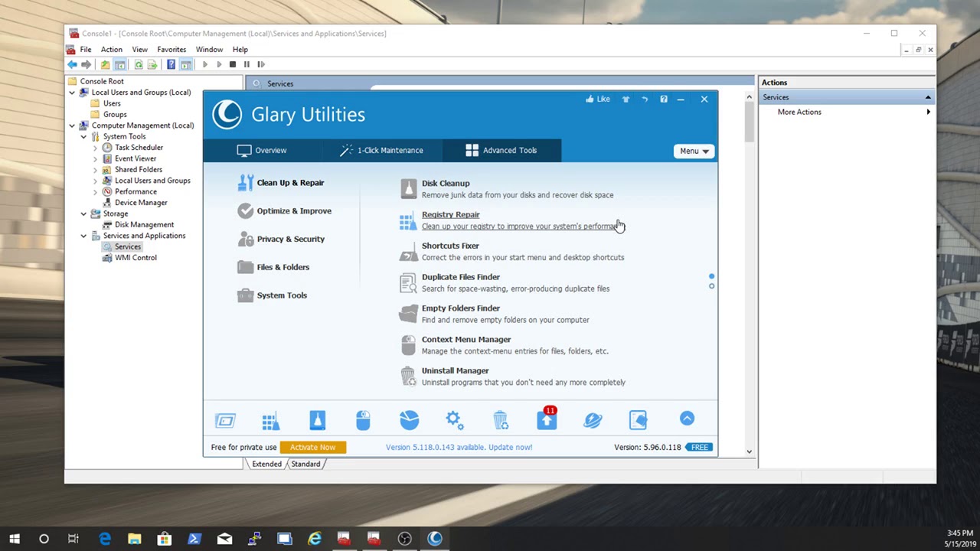The height and width of the screenshot is (551, 980).
Task: Expand the Shared Folders tree node
Action: click(95, 170)
